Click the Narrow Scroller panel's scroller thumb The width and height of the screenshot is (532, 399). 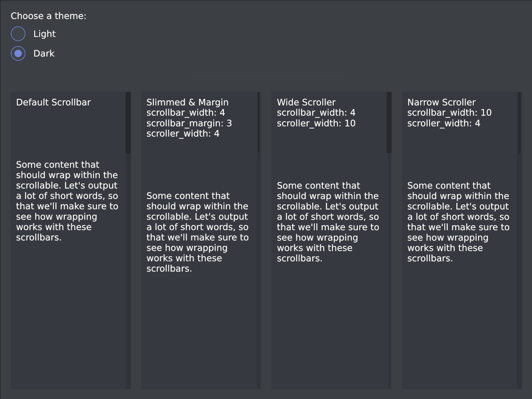click(x=520, y=122)
